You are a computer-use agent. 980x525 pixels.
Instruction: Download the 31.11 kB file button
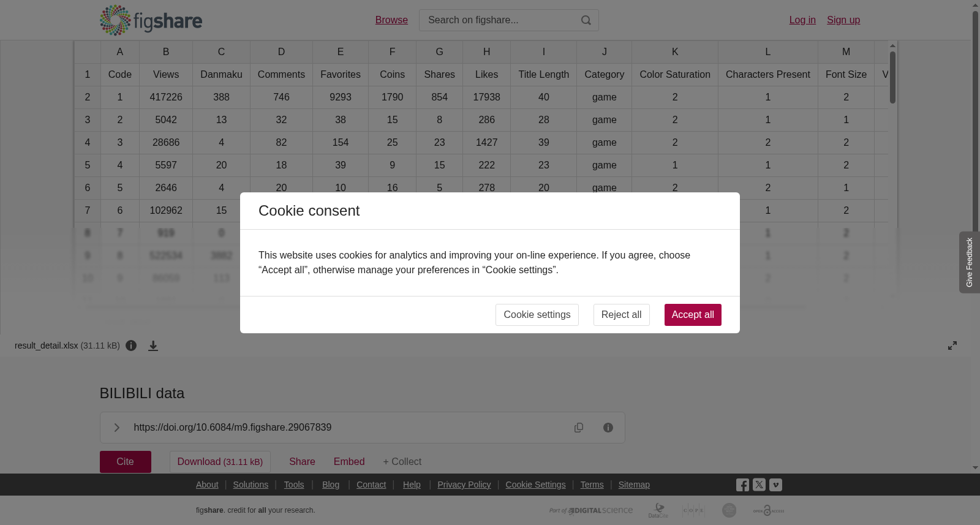220,462
